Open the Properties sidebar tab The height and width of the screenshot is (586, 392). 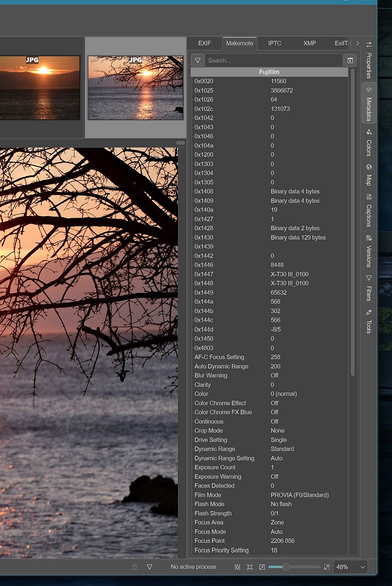tap(369, 61)
